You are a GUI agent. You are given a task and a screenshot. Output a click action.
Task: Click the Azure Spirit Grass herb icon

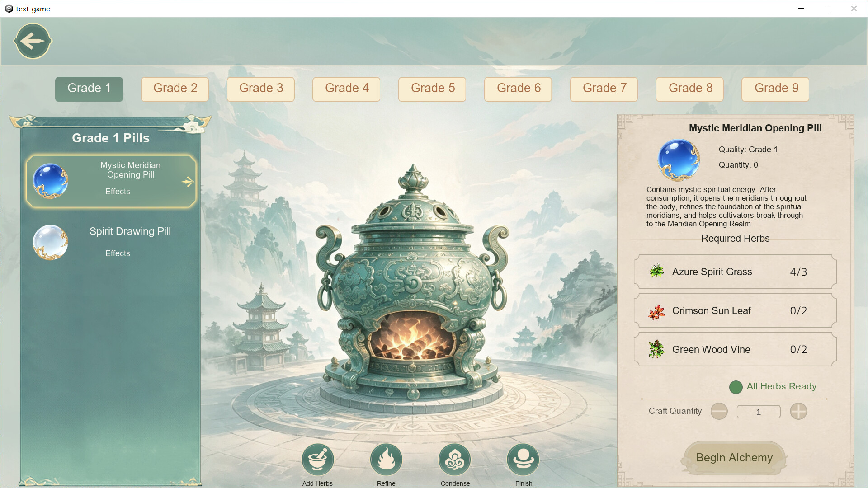[x=656, y=272]
